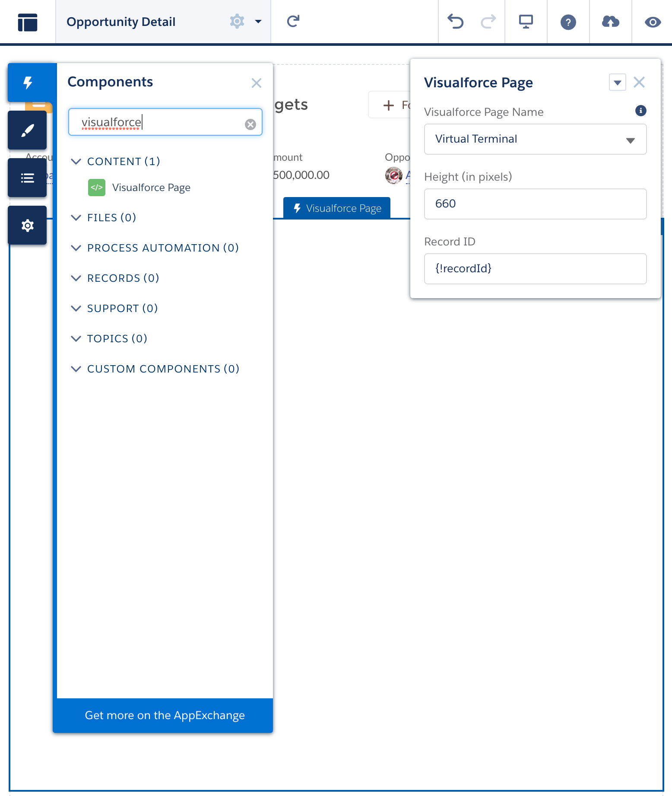The image size is (672, 796).
Task: Redo the last change
Action: click(488, 22)
